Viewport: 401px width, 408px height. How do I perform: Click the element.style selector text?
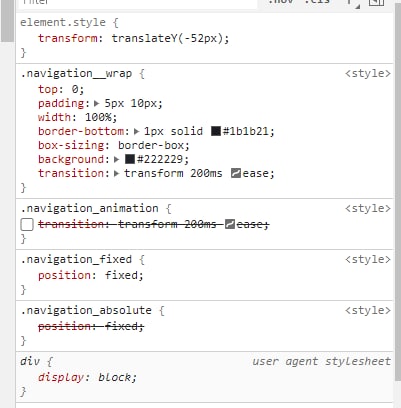(x=63, y=22)
